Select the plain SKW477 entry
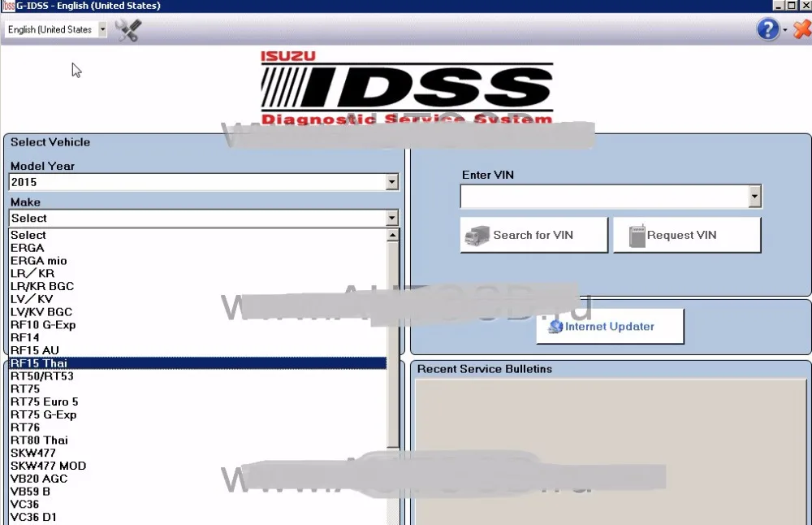This screenshot has width=812, height=525. tap(197, 453)
